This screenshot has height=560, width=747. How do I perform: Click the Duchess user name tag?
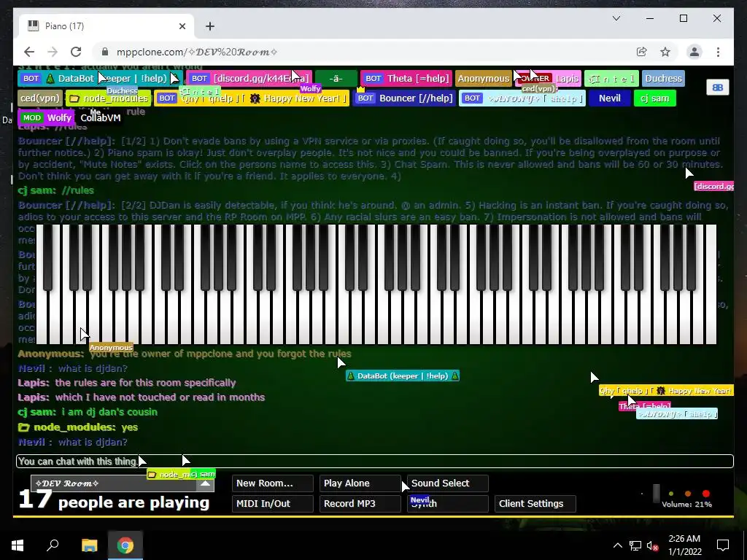click(663, 79)
